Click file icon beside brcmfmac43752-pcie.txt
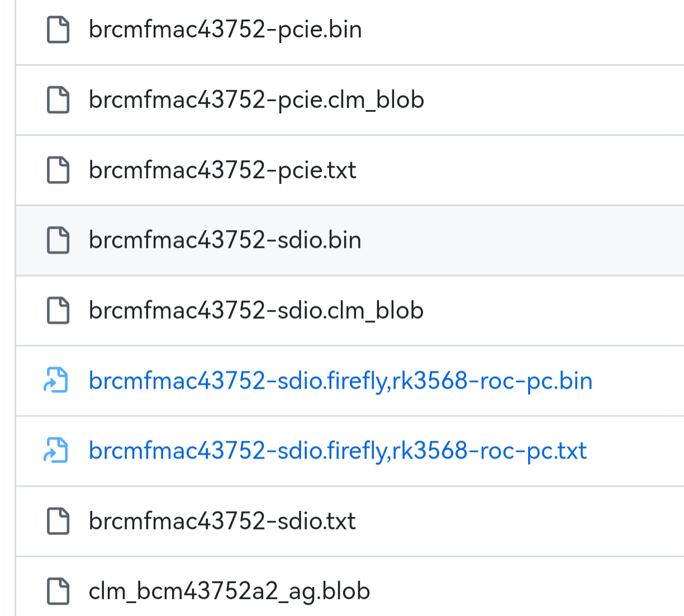 58,170
